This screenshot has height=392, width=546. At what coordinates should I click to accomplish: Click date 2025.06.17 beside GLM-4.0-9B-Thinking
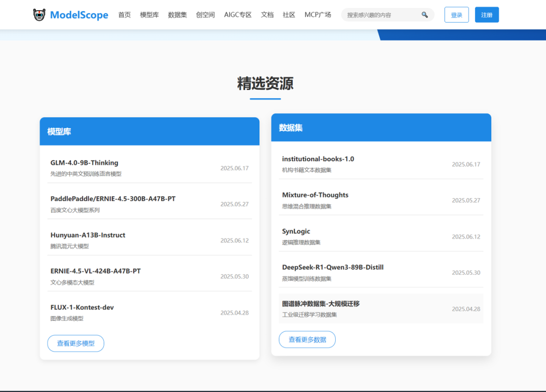click(x=235, y=168)
